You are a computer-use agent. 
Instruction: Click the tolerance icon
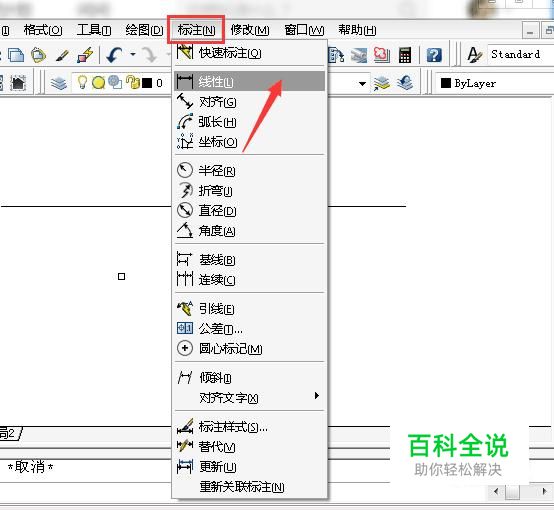coord(185,328)
